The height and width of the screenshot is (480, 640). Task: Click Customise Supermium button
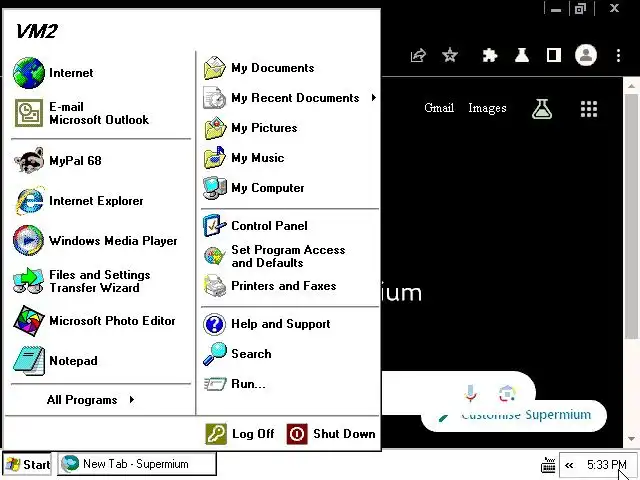(514, 416)
